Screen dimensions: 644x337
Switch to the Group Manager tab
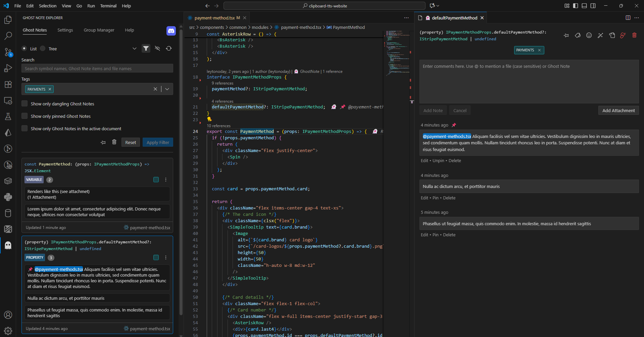(99, 30)
